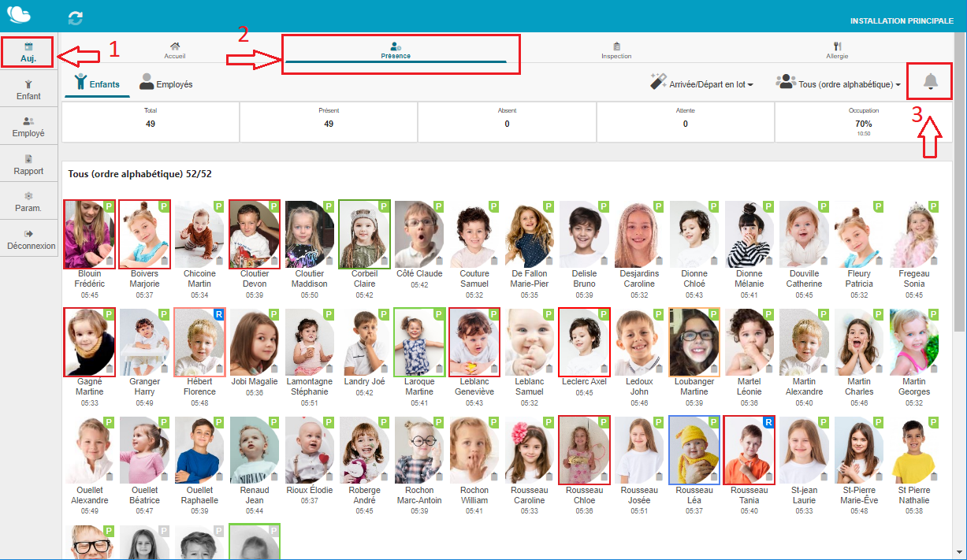Image resolution: width=967 pixels, height=560 pixels.
Task: Select Granger Harry's photo
Action: 144,343
